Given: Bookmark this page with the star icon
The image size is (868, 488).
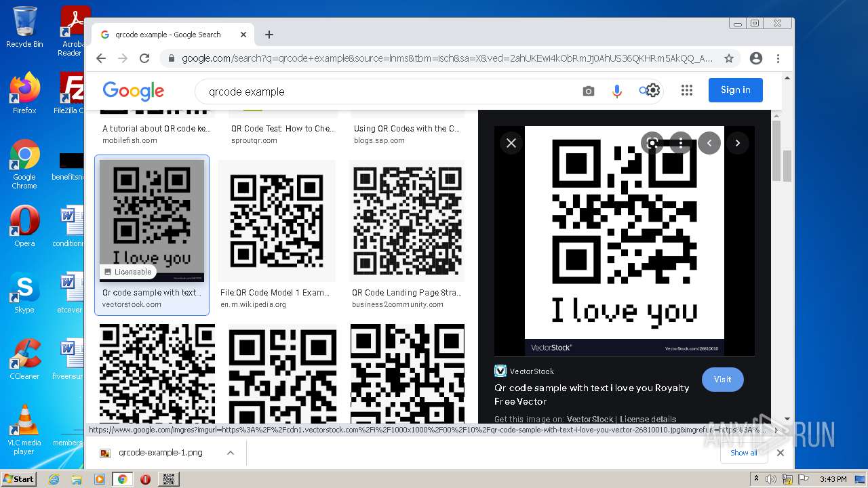Looking at the screenshot, I should tap(729, 58).
